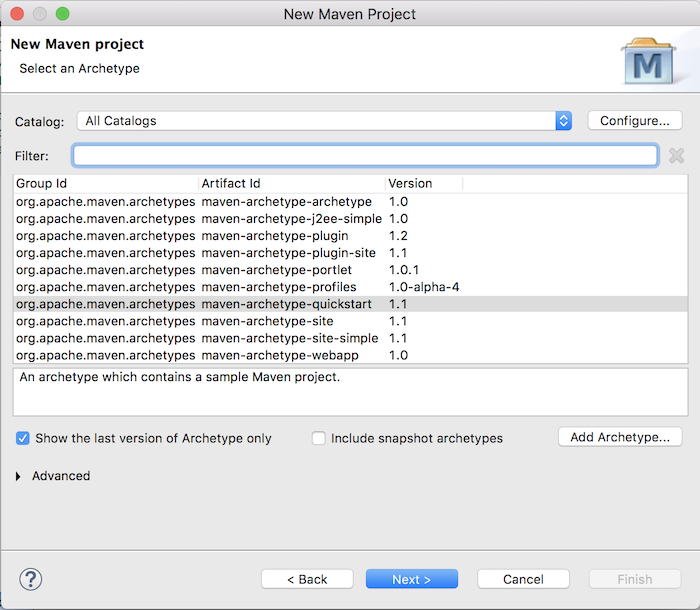Close the window with the red button
Viewport: 700px width, 610px height.
coord(17,14)
